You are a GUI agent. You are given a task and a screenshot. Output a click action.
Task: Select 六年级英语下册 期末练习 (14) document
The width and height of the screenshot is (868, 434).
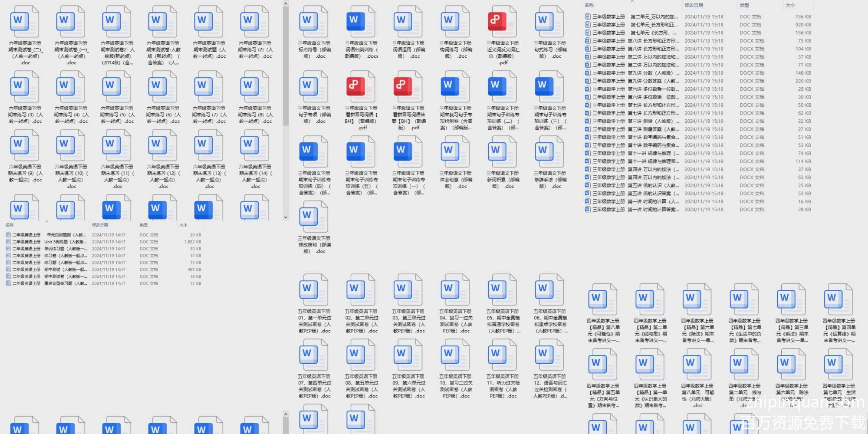(255, 146)
